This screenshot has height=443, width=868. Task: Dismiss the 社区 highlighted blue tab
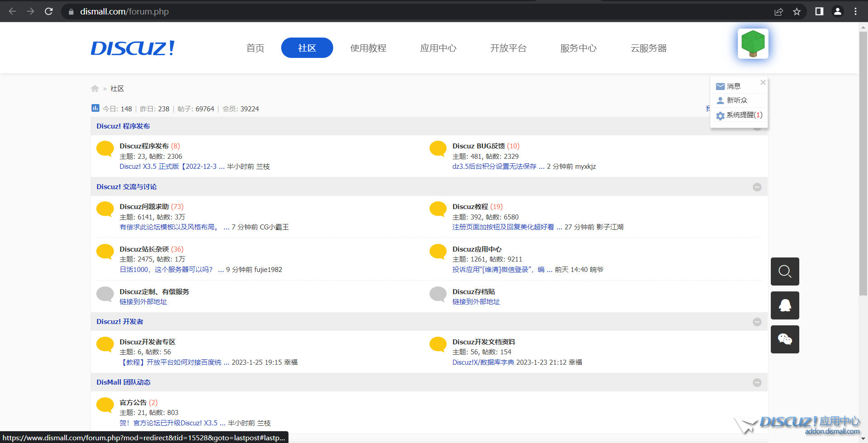(x=307, y=48)
